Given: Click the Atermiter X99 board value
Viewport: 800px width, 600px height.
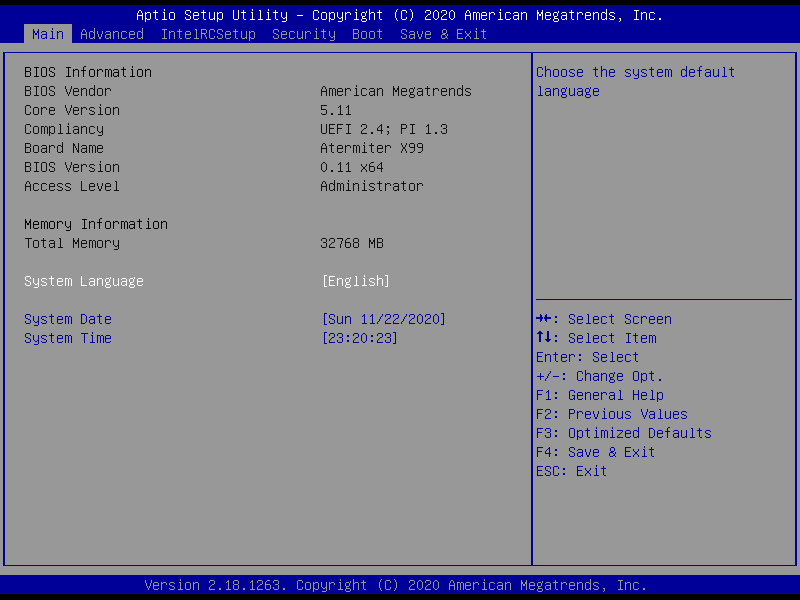Looking at the screenshot, I should pos(372,148).
